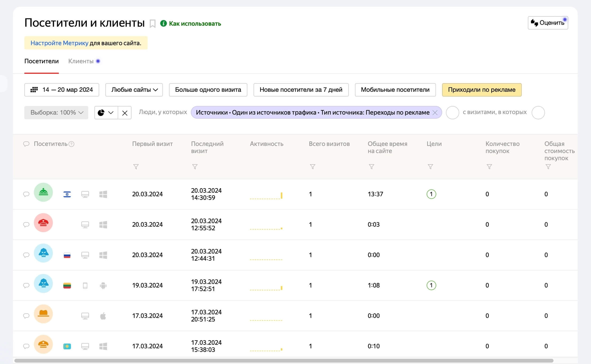Click the Apple OS icon in 20:51:25 row
Viewport: 591px width, 364px height.
pyautogui.click(x=103, y=316)
